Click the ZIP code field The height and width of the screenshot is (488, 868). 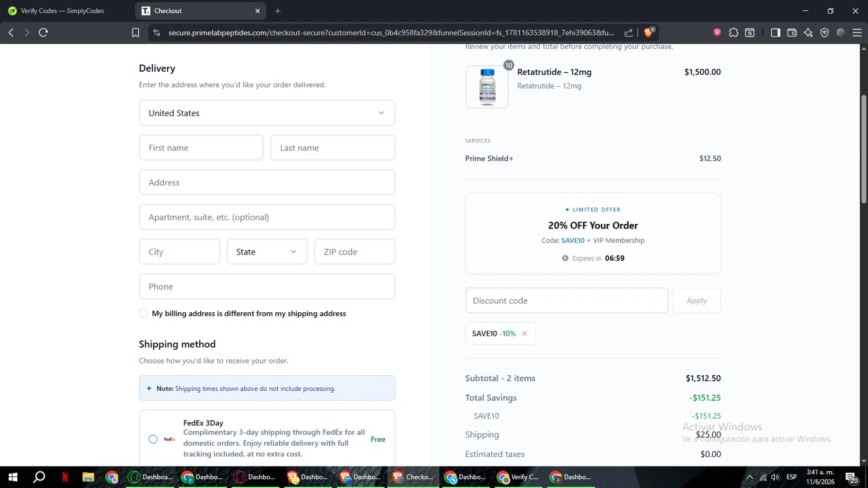click(355, 252)
